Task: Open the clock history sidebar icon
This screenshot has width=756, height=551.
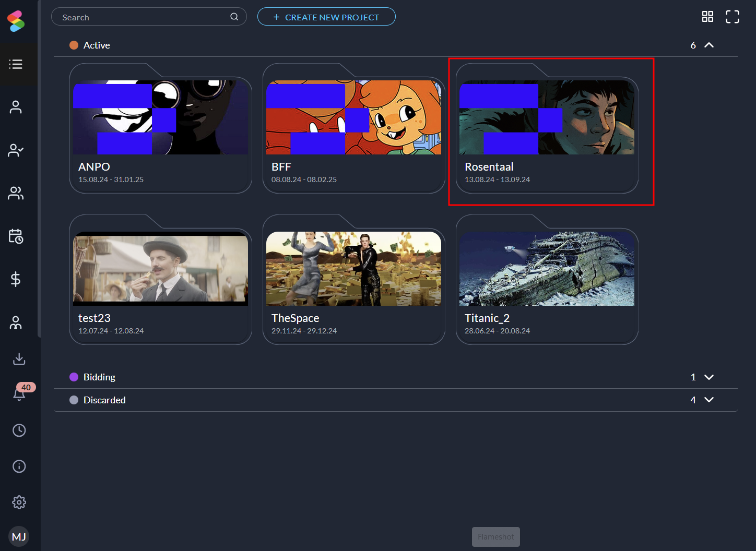Action: pyautogui.click(x=19, y=430)
